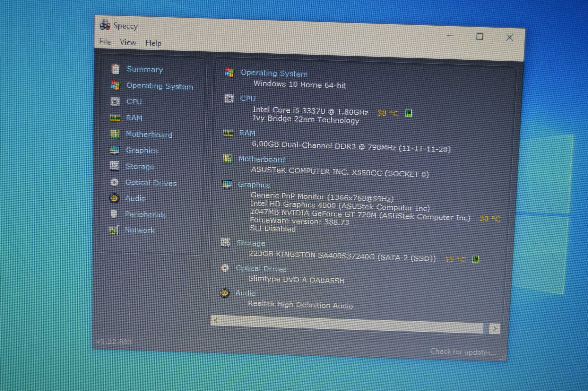Click green temperature graph icon next to 38 °C

coord(409,113)
